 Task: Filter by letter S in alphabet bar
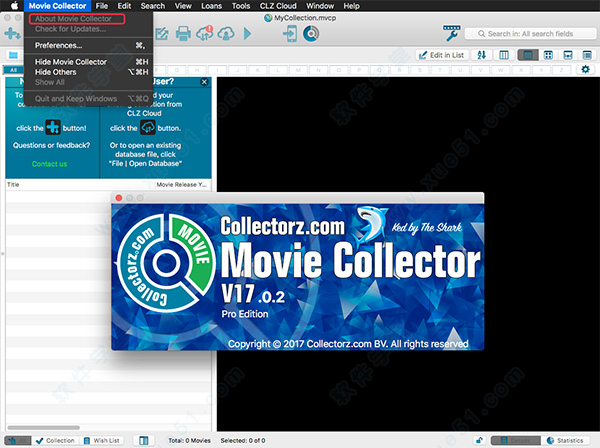pos(420,70)
